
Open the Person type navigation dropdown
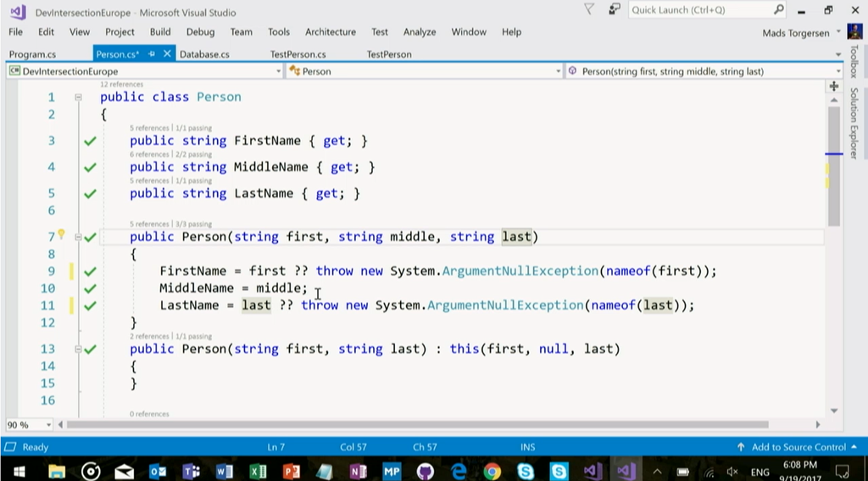click(558, 71)
